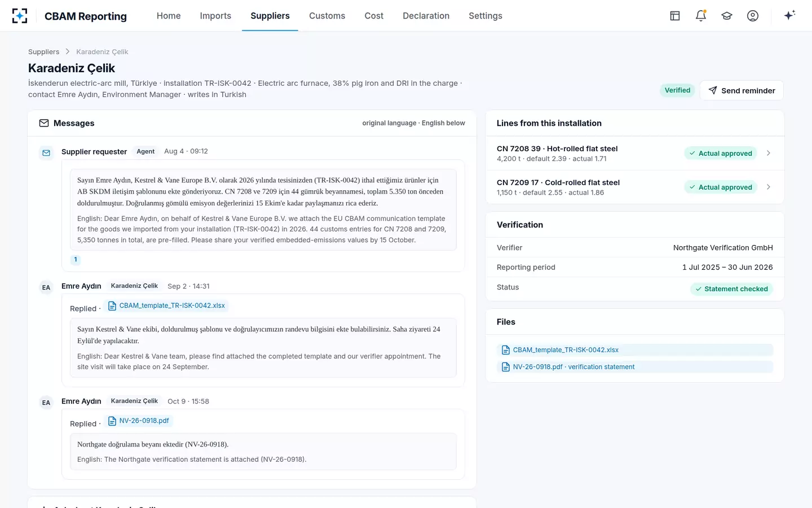The image size is (812, 508).
Task: Click the 'Lines from this installation' heading
Action: pyautogui.click(x=549, y=123)
